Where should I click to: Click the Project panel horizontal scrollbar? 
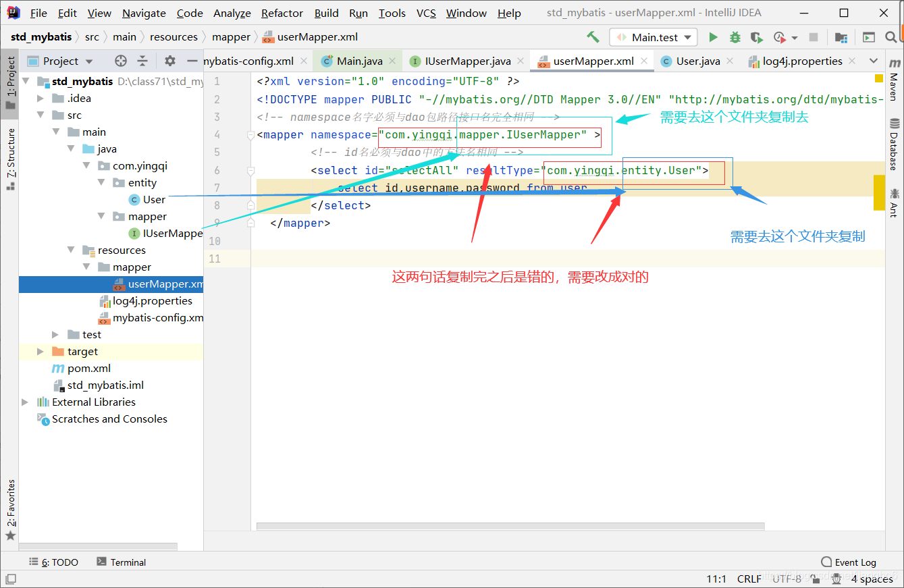pyautogui.click(x=98, y=546)
